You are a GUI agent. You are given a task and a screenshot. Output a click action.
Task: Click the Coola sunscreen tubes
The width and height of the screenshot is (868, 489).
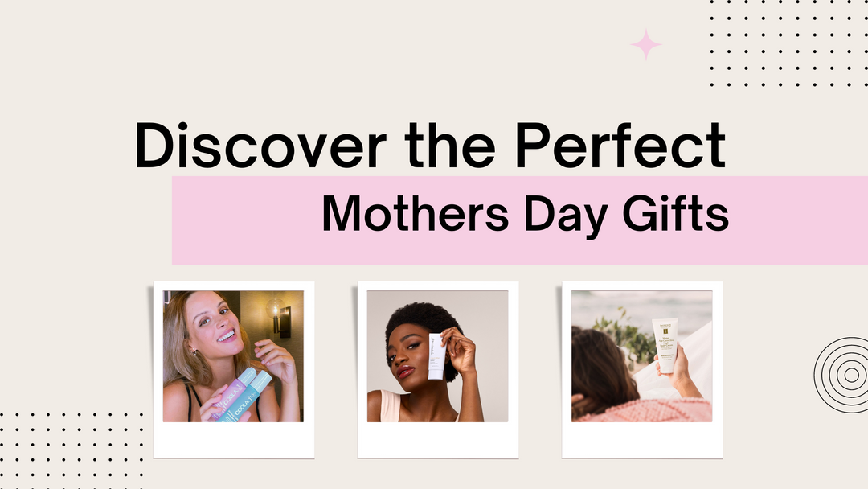tap(240, 394)
